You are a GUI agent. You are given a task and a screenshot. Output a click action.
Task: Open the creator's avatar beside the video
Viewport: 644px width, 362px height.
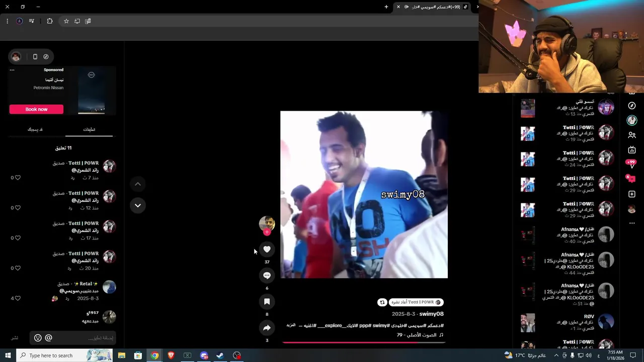tap(267, 223)
